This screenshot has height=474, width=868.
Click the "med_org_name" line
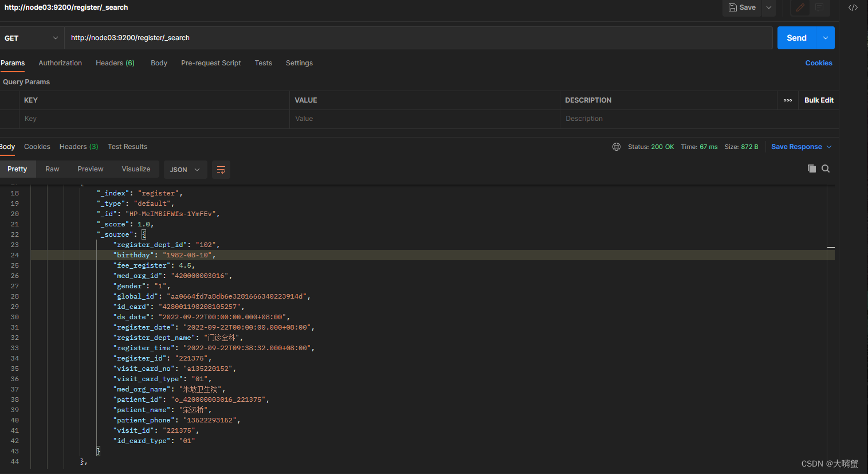click(168, 389)
